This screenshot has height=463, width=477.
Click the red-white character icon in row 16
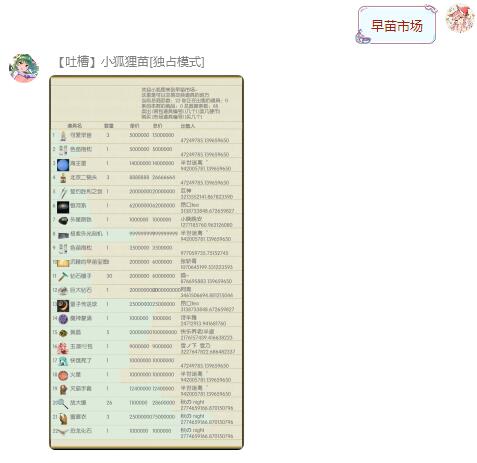coord(63,348)
